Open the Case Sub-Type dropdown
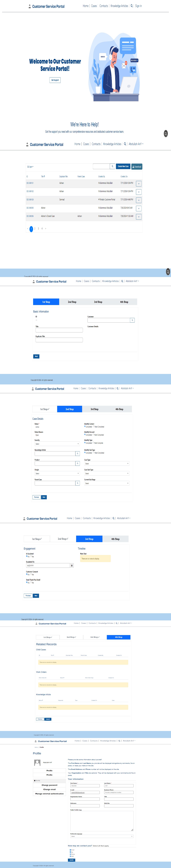171x868 pixels. (x=107, y=473)
